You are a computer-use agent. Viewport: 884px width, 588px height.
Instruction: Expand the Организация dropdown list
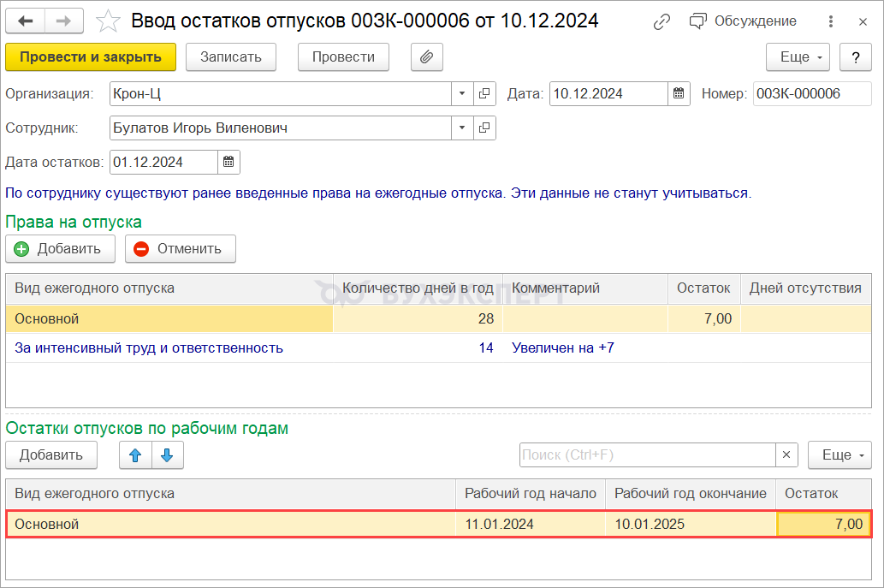tap(462, 93)
